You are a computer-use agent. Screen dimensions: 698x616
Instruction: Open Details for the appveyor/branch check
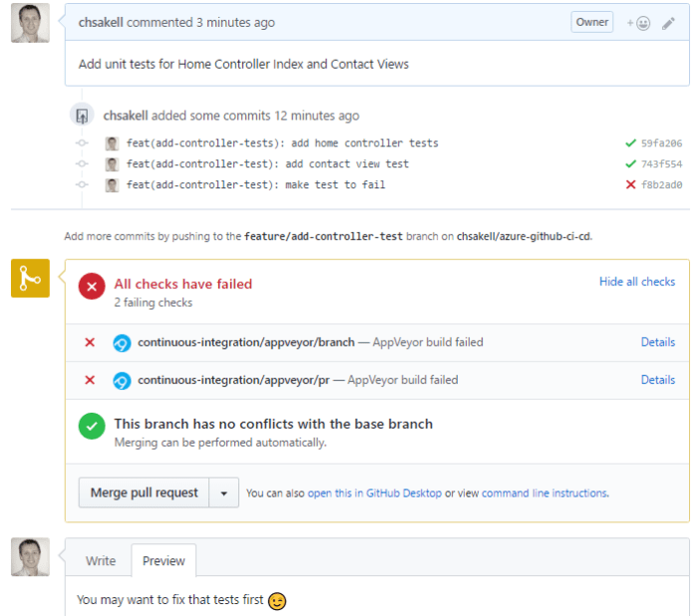657,342
